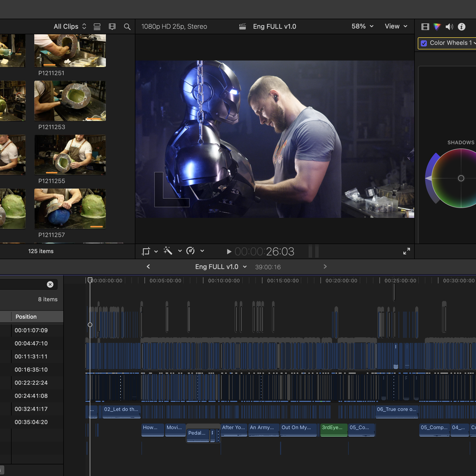Open the All Clips filter dropdown
Image resolution: width=476 pixels, height=476 pixels.
pos(70,26)
